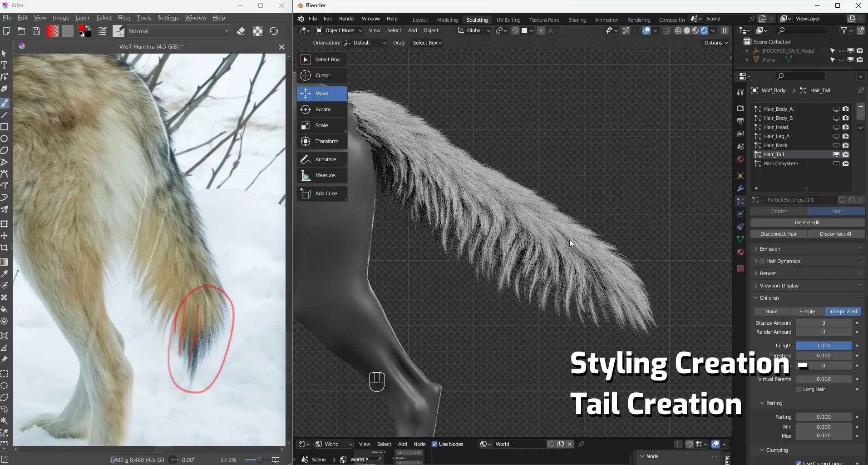
Task: Toggle Krita eraser mode icon
Action: click(241, 31)
